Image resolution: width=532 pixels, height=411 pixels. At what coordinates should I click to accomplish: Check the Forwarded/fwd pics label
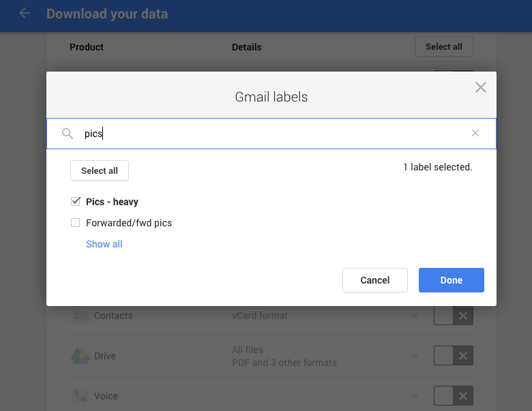[76, 223]
